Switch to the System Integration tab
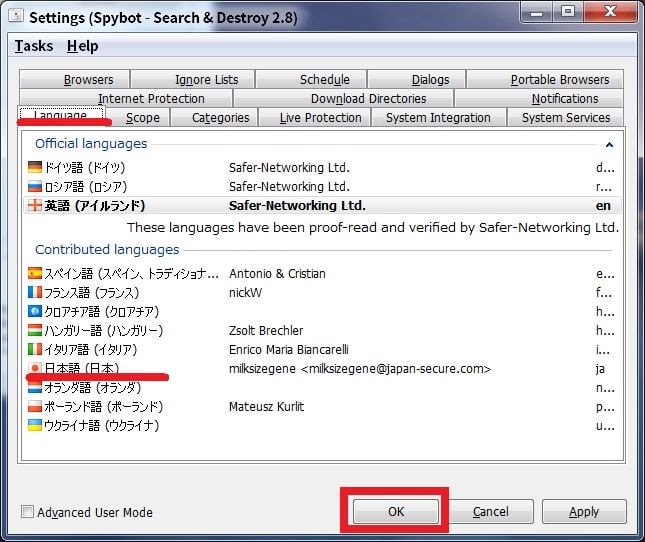The height and width of the screenshot is (542, 645). [439, 118]
